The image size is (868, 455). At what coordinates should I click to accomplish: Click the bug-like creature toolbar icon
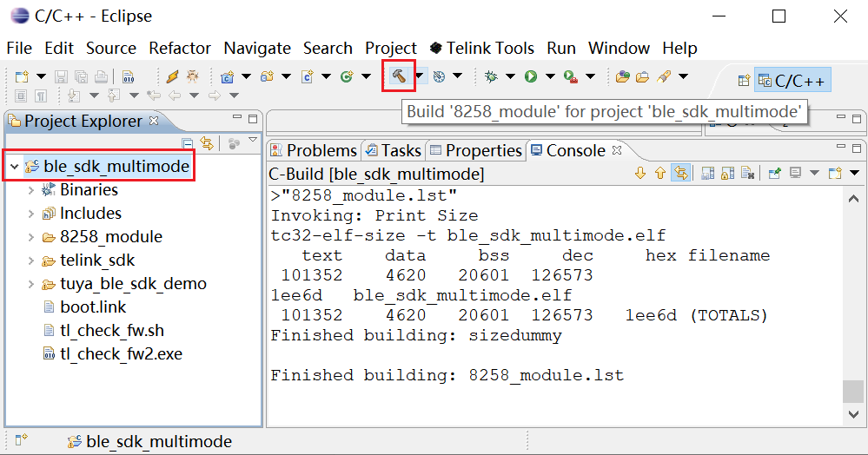(192, 76)
